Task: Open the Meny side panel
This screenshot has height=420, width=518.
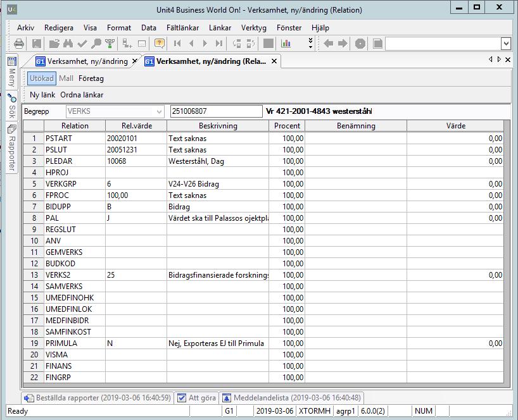Action: point(12,72)
